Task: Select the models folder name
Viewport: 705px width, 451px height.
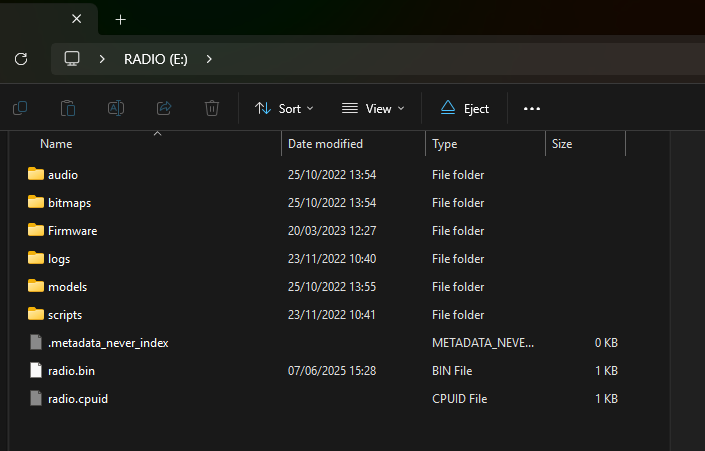Action: click(x=67, y=287)
